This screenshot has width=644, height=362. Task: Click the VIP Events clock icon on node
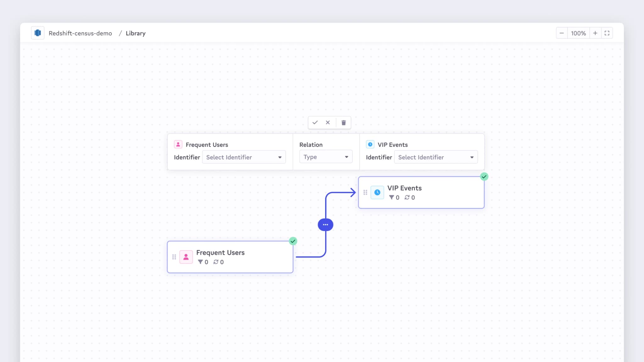(x=377, y=192)
